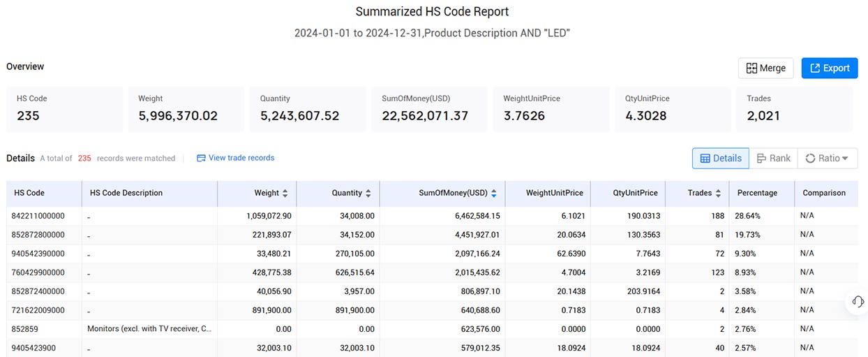Click the trade records list icon
The image size is (868, 357).
pos(201,158)
